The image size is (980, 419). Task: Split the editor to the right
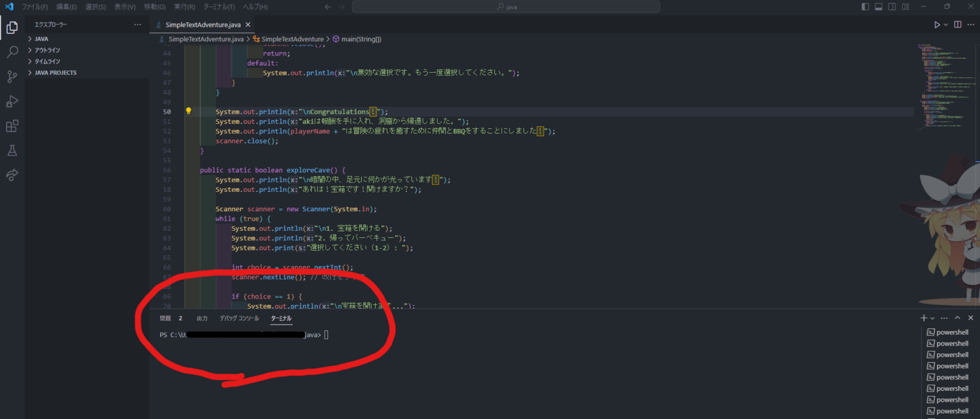click(x=958, y=25)
